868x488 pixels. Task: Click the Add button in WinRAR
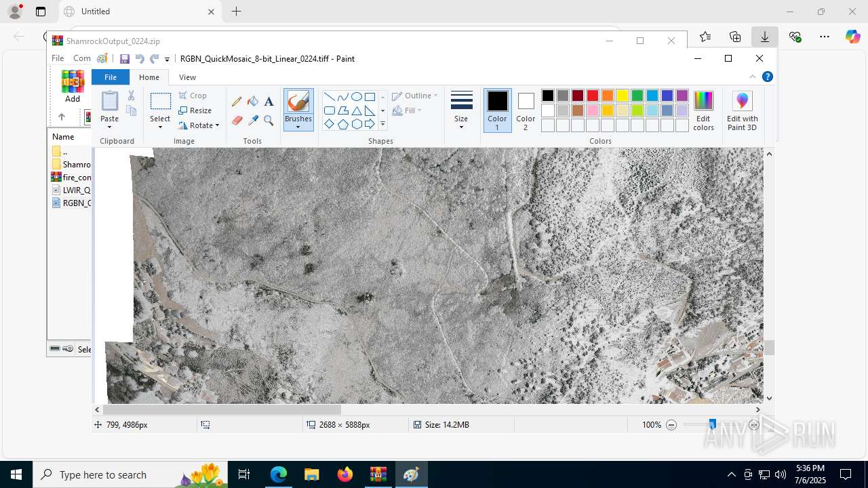pyautogui.click(x=73, y=87)
